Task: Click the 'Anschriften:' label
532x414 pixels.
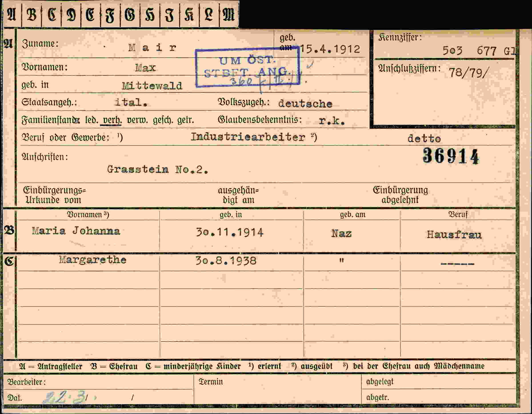Action: click(45, 157)
